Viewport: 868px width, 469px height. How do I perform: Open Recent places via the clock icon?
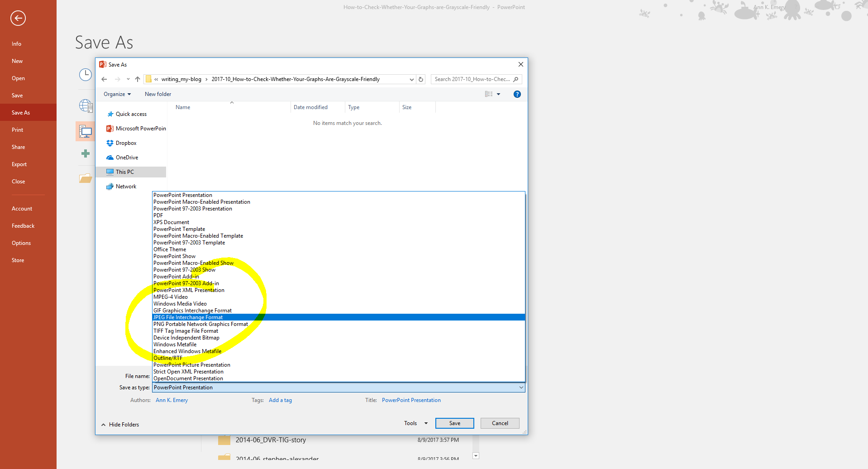pyautogui.click(x=85, y=75)
